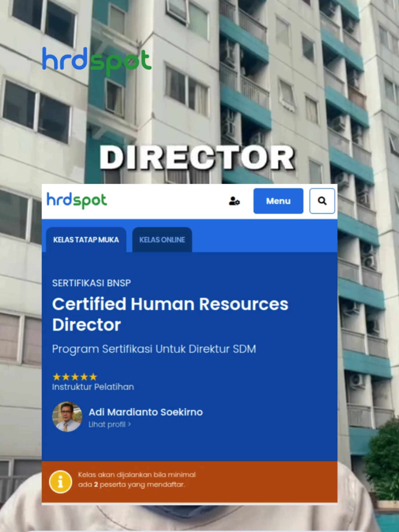Switch to the Kelas Online tab
Viewport: 399px width, 532px height.
[x=162, y=240]
